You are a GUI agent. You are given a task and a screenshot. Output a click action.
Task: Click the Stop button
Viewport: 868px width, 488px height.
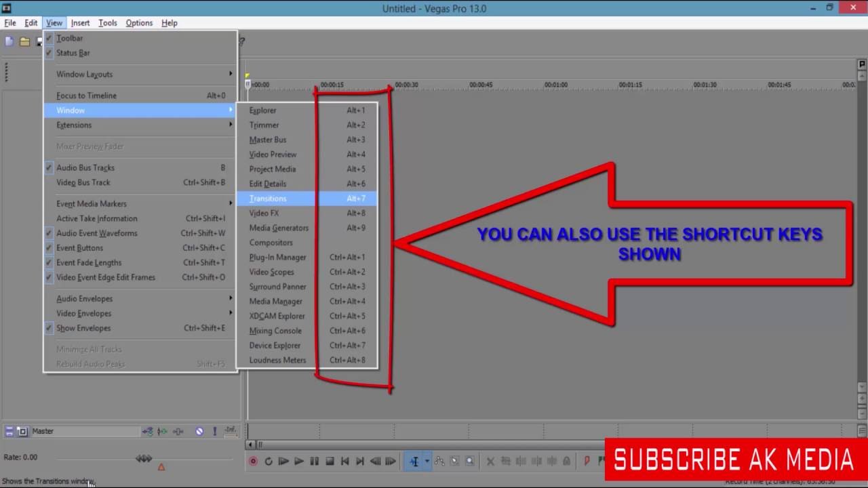pyautogui.click(x=330, y=462)
